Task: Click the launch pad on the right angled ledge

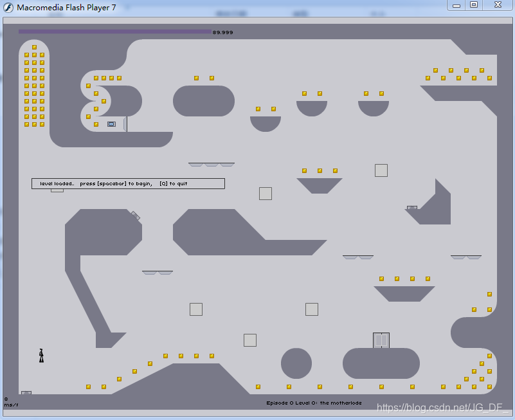Action: click(x=412, y=207)
